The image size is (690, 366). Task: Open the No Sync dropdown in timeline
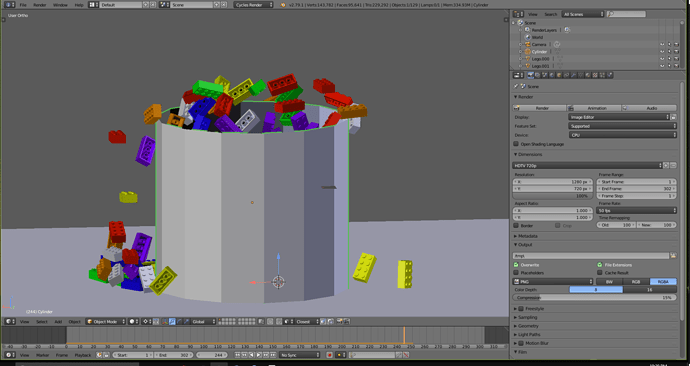299,355
